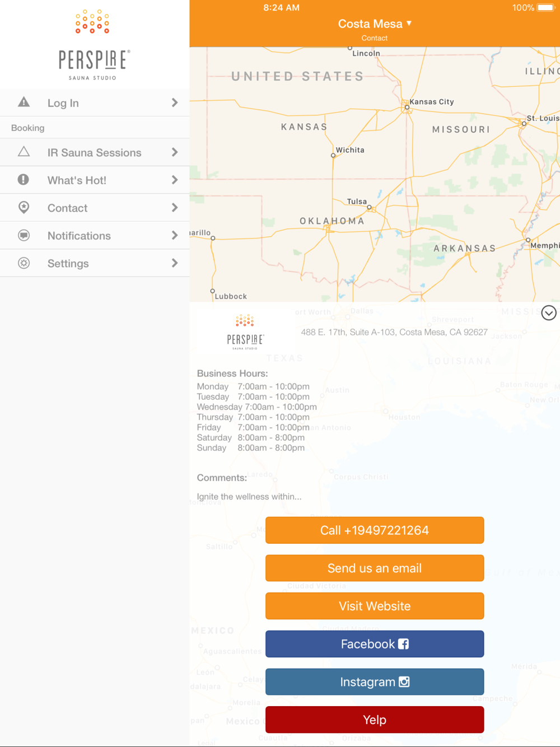
Task: Click the Contact location pin icon
Action: (24, 207)
